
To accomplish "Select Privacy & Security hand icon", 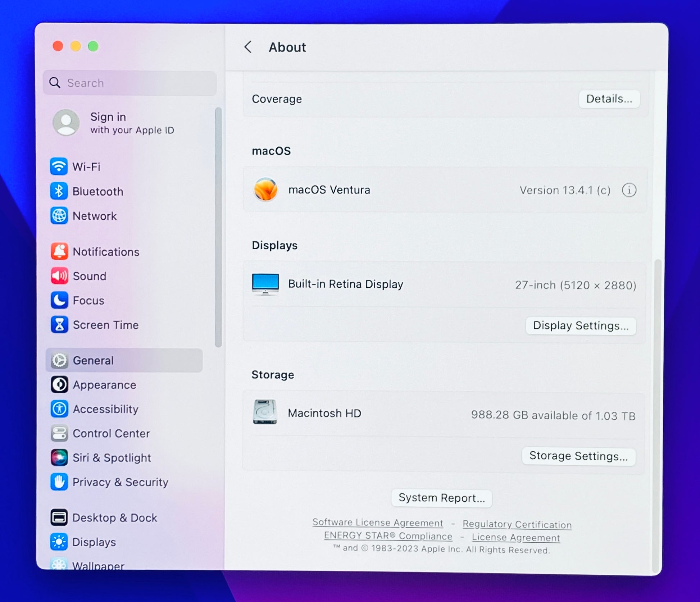I will click(x=59, y=482).
